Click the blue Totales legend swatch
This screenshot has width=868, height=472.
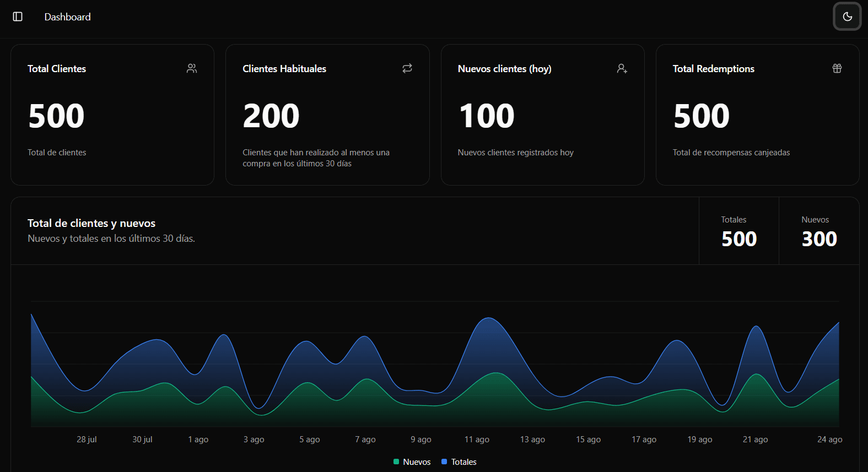click(x=444, y=462)
